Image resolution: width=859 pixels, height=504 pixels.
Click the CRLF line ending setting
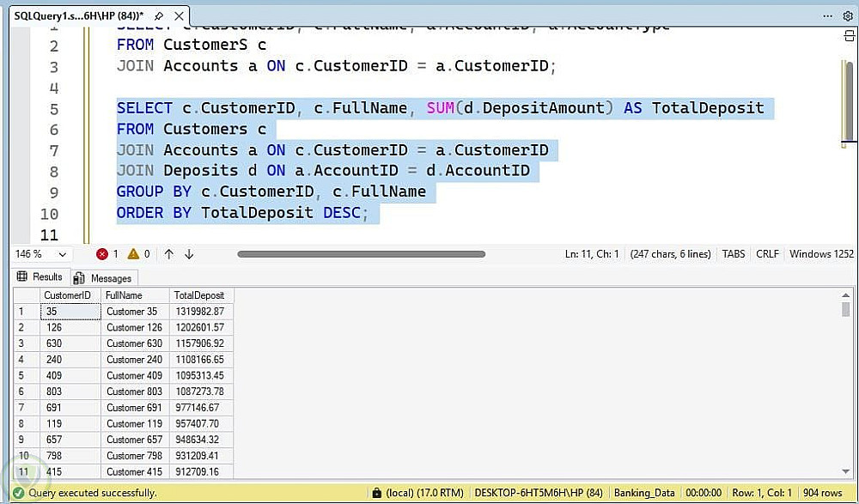point(767,254)
